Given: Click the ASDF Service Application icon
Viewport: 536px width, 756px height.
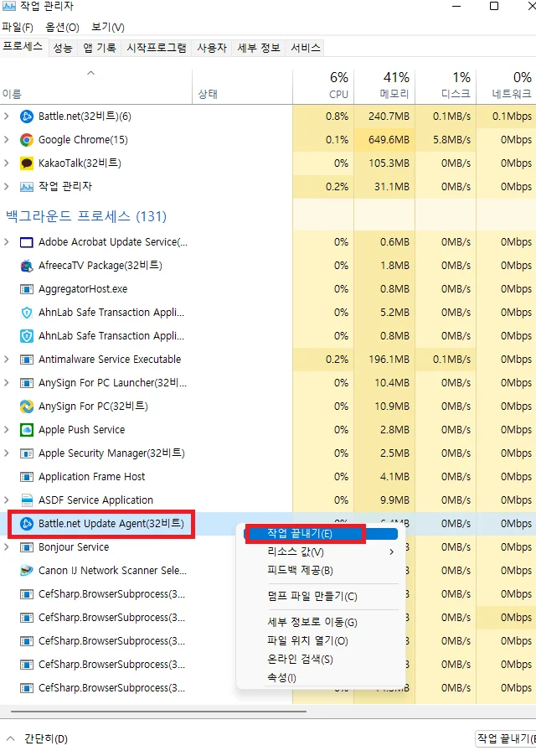Looking at the screenshot, I should pyautogui.click(x=27, y=500).
